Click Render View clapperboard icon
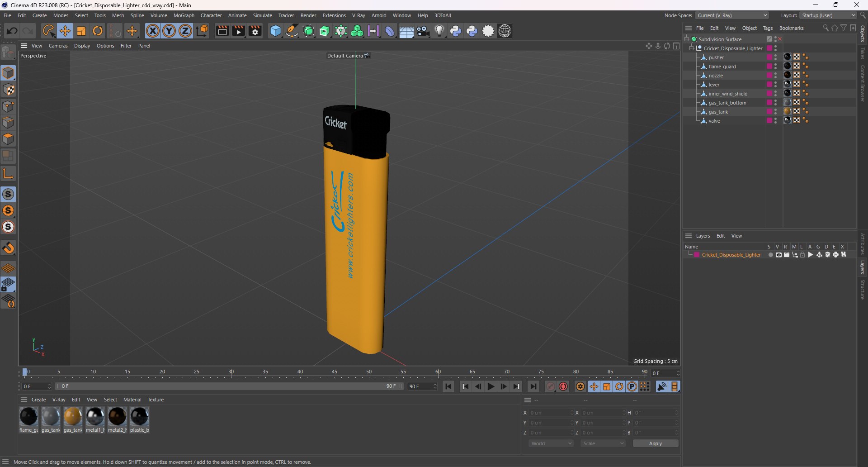868x467 pixels. [x=222, y=31]
